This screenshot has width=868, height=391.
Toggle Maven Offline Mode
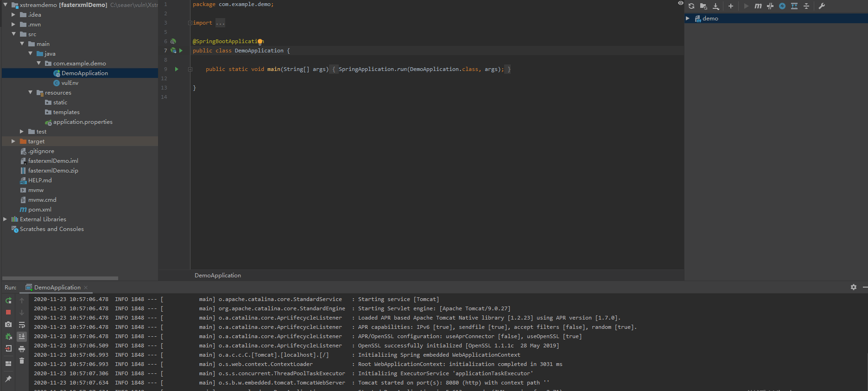770,6
